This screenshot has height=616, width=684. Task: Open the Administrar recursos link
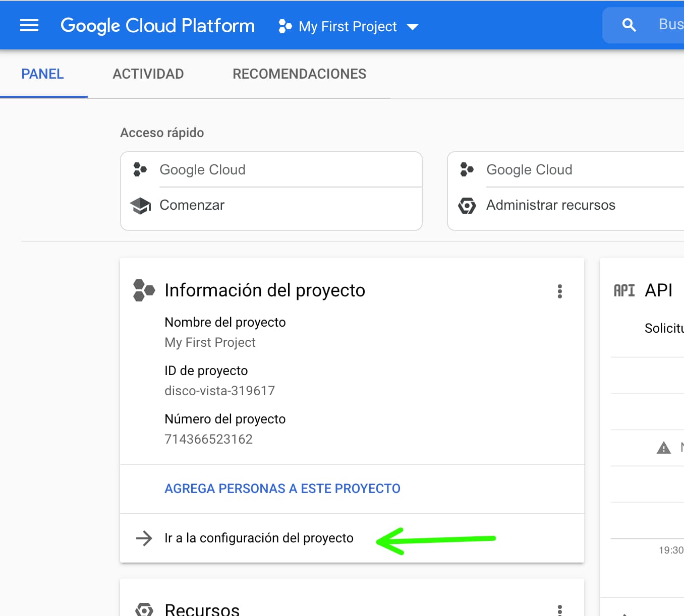click(x=551, y=205)
